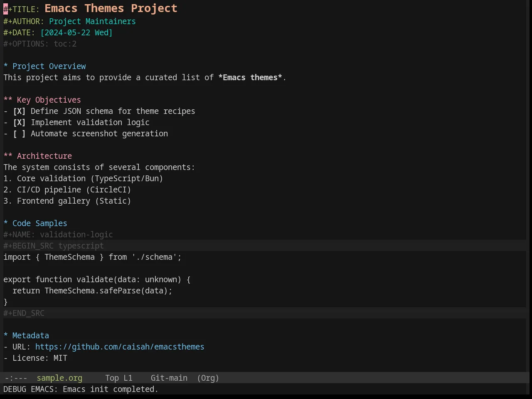This screenshot has height=399, width=532.
Task: Click the '#+AUTHOR:' keyword
Action: [24, 22]
